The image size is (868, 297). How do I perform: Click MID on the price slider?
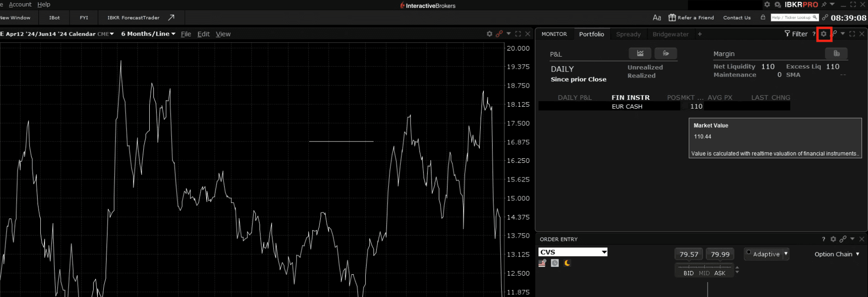[x=704, y=273]
